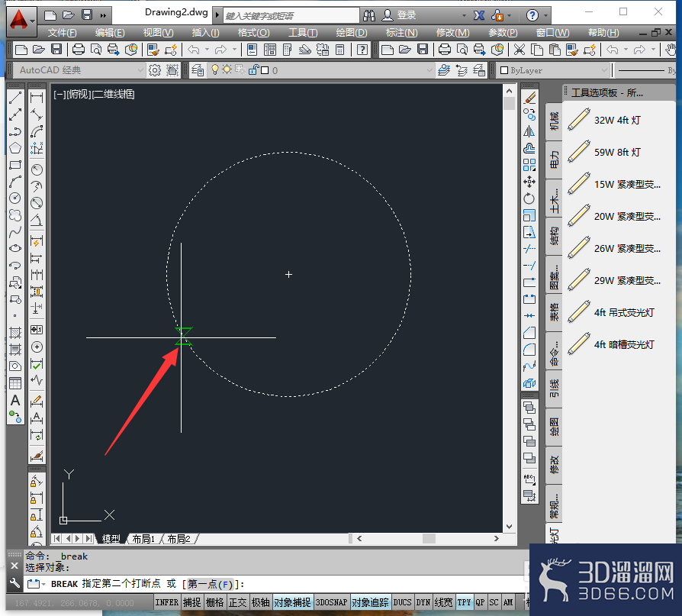
Task: Toggle 正交 ortho mode in status bar
Action: 237,602
